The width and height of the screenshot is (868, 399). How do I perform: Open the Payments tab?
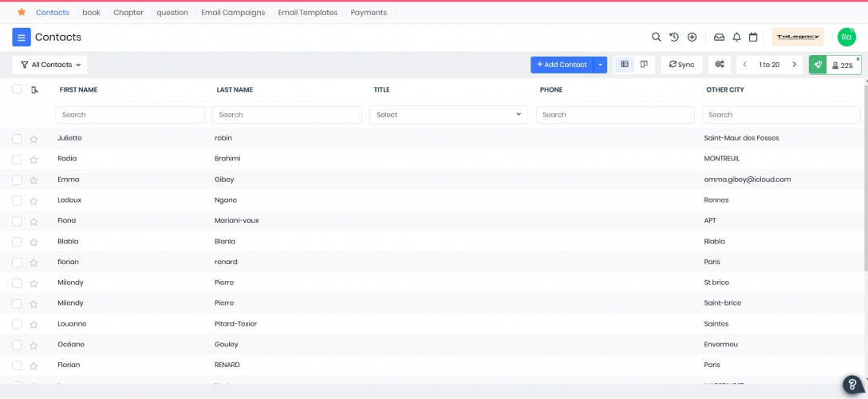(x=369, y=12)
